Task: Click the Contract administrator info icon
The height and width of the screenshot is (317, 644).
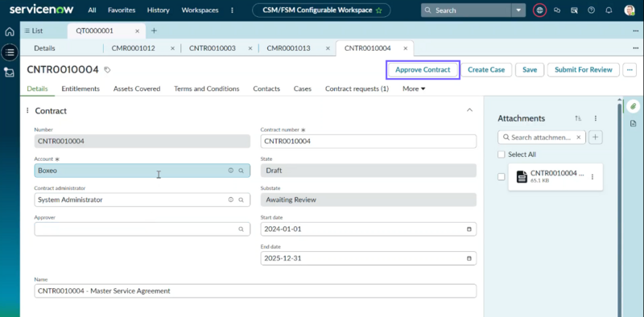Action: click(231, 200)
